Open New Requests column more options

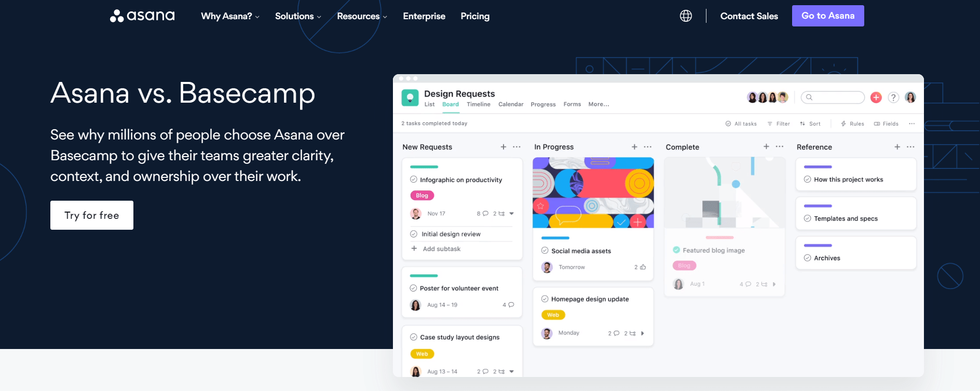(x=516, y=147)
